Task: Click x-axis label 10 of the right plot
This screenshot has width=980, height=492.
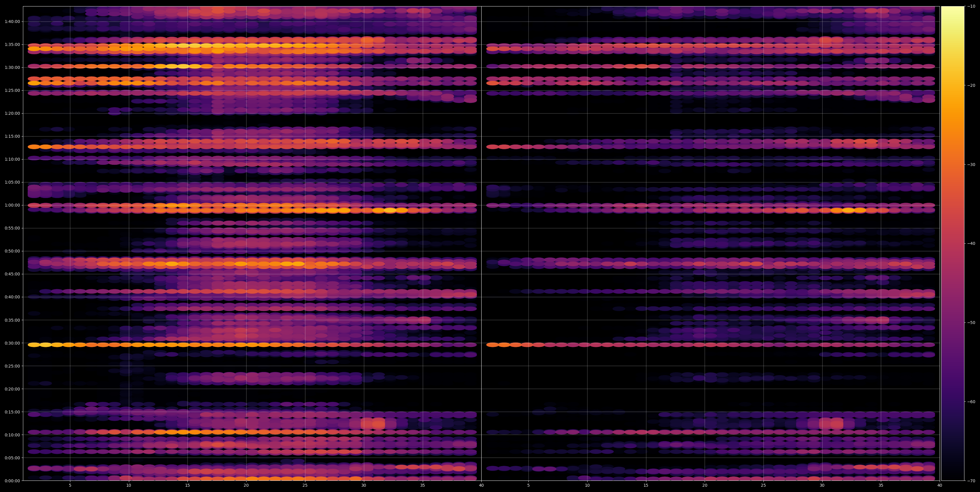Action: (x=587, y=486)
